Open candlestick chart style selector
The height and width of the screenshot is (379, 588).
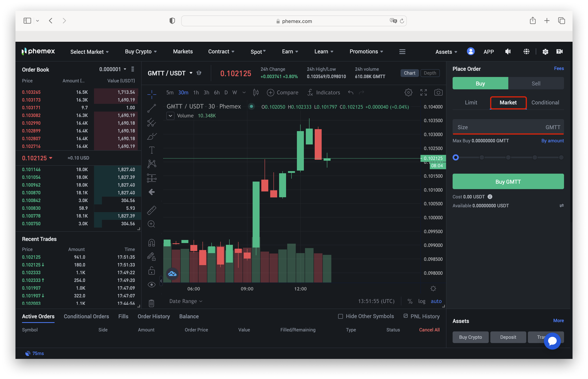pos(256,93)
